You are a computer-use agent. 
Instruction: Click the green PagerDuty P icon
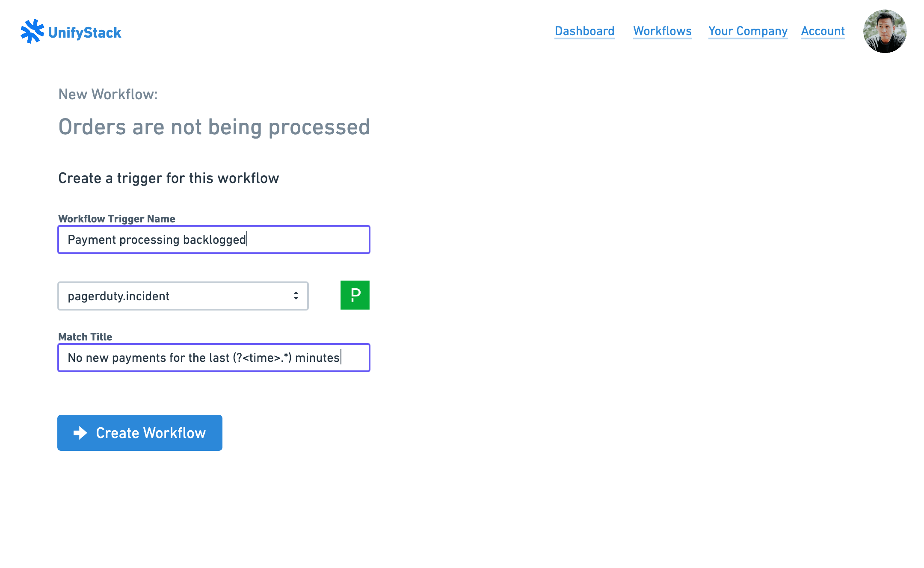[355, 295]
